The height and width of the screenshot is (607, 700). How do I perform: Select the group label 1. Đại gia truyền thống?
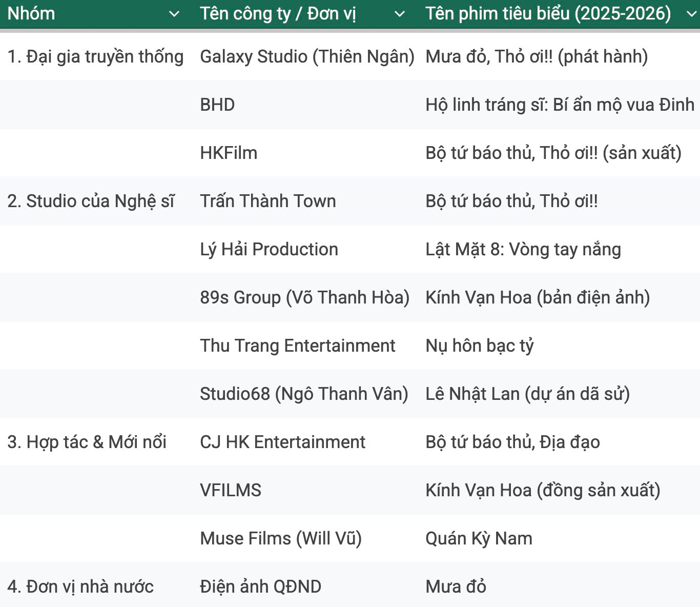coord(96,57)
